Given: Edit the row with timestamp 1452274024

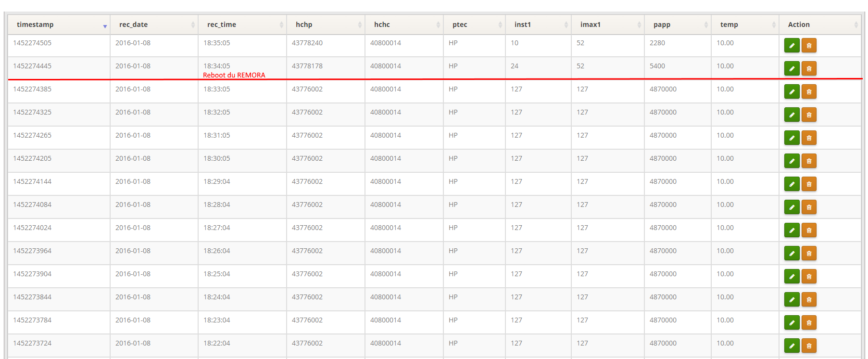Looking at the screenshot, I should point(792,230).
